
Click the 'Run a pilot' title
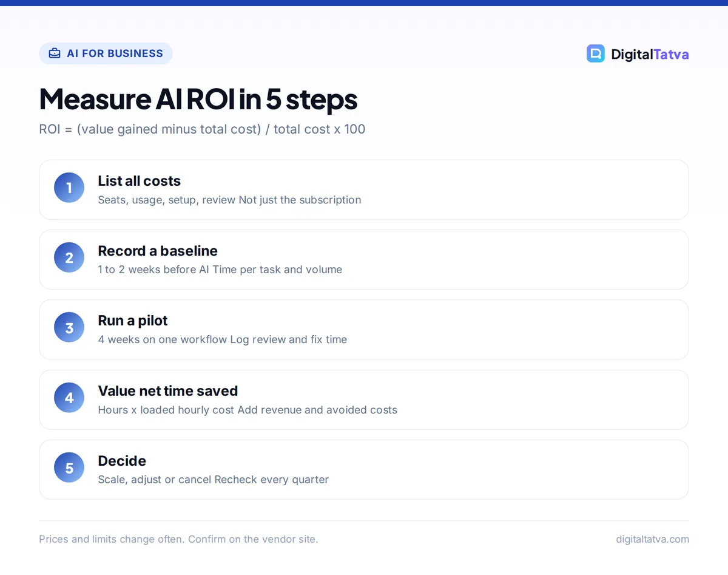[x=133, y=321]
